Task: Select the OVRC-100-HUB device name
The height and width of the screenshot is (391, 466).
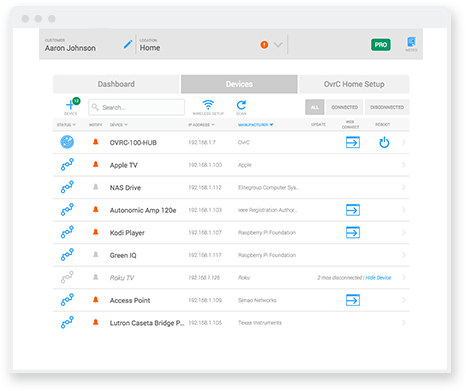Action: point(133,143)
